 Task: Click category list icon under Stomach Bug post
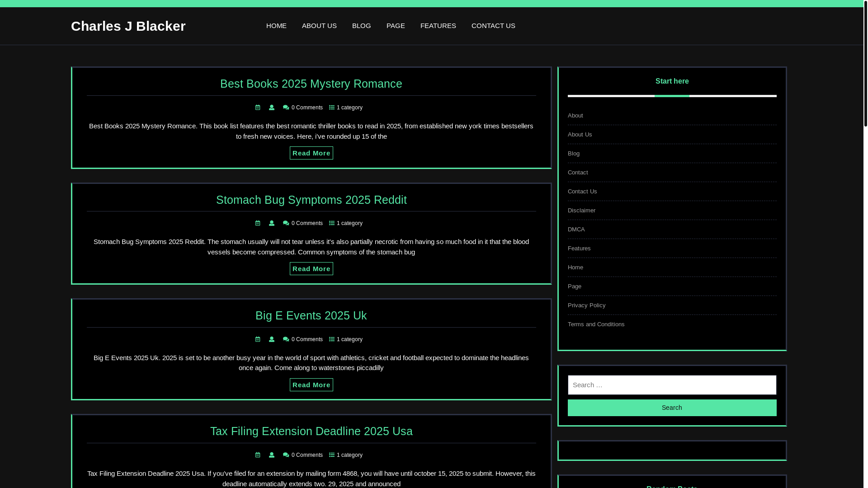click(332, 223)
